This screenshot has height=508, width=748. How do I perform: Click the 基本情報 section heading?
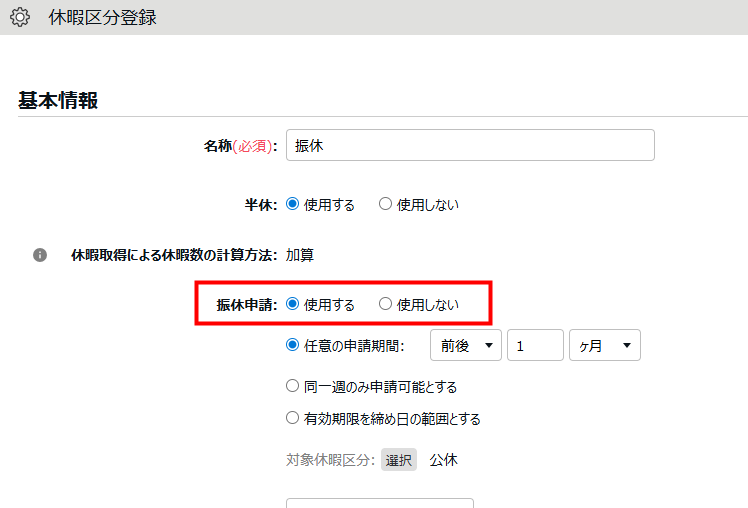coord(58,101)
